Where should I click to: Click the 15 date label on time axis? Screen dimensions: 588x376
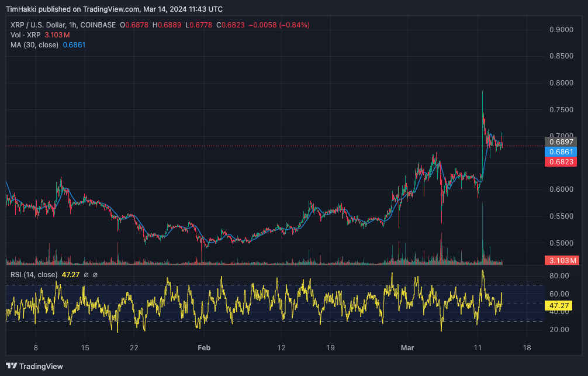85,348
